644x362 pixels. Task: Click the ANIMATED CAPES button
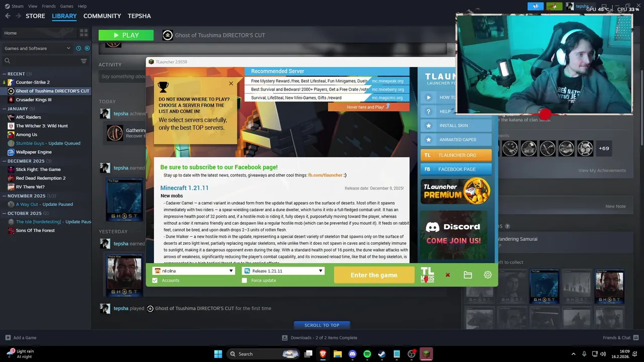(x=456, y=140)
